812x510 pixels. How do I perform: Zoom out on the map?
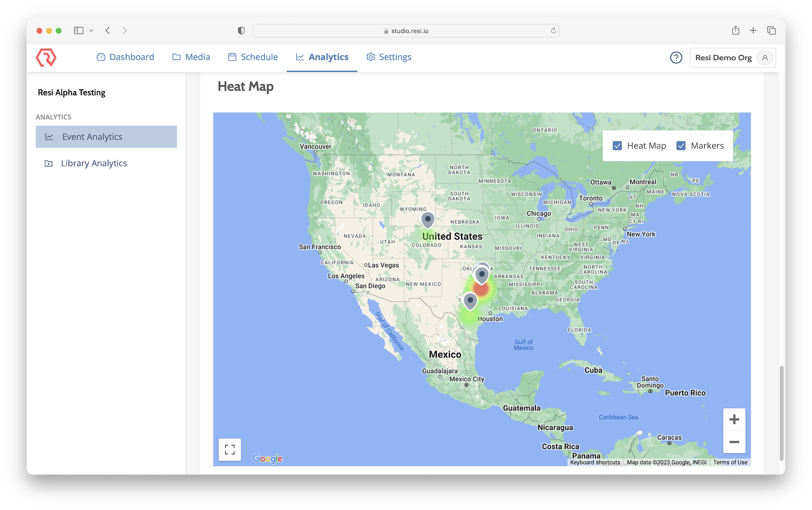click(x=734, y=442)
